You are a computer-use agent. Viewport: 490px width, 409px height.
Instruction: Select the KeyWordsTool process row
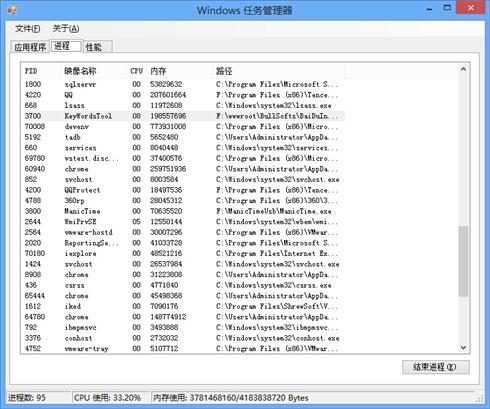(183, 116)
